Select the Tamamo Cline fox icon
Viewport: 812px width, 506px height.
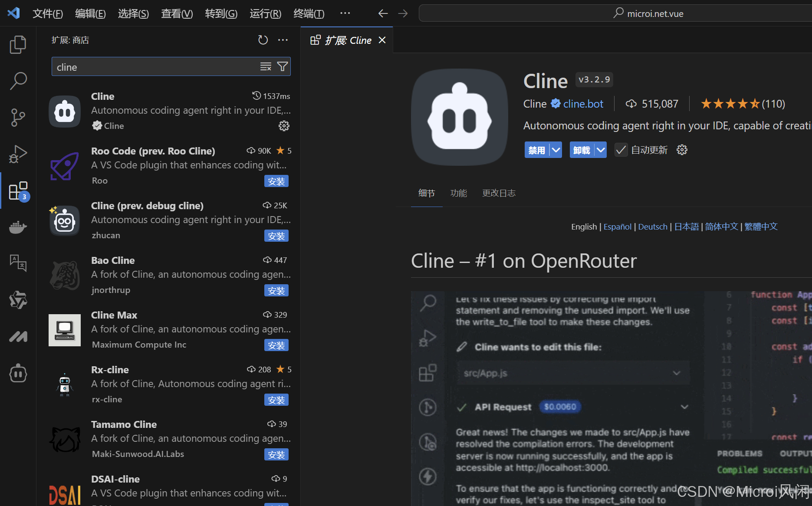pyautogui.click(x=65, y=439)
